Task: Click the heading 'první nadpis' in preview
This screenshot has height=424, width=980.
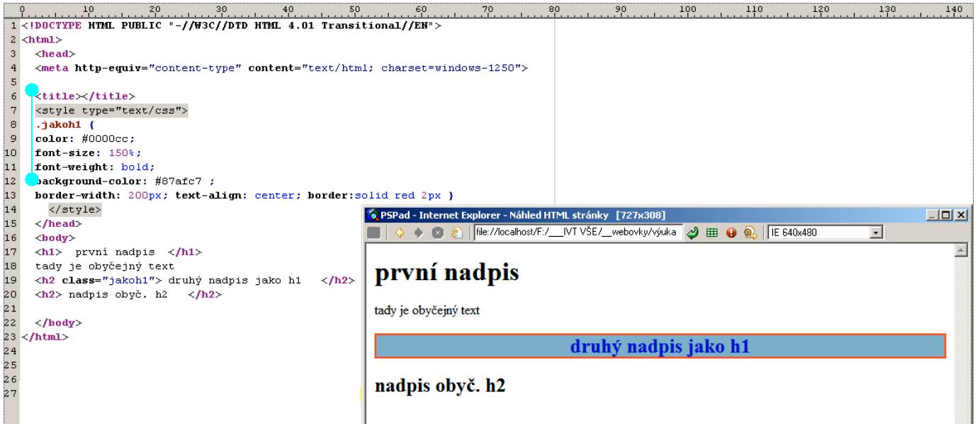Action: point(447,273)
